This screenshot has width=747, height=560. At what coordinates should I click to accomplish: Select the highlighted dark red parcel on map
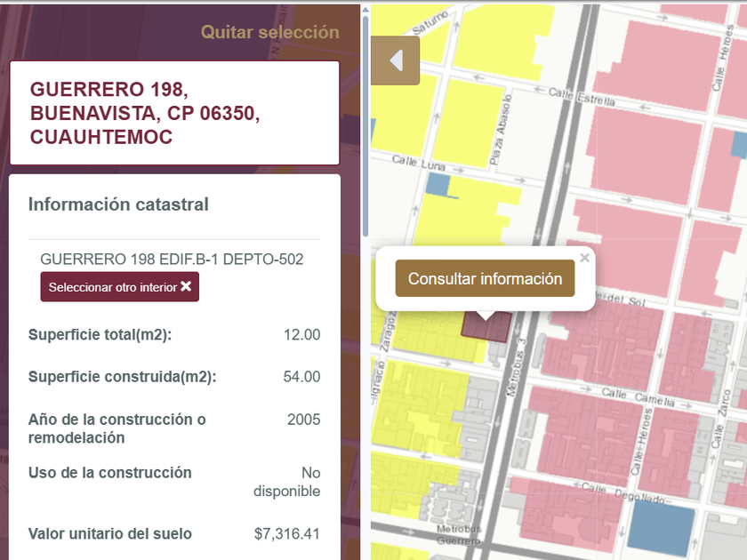click(486, 327)
